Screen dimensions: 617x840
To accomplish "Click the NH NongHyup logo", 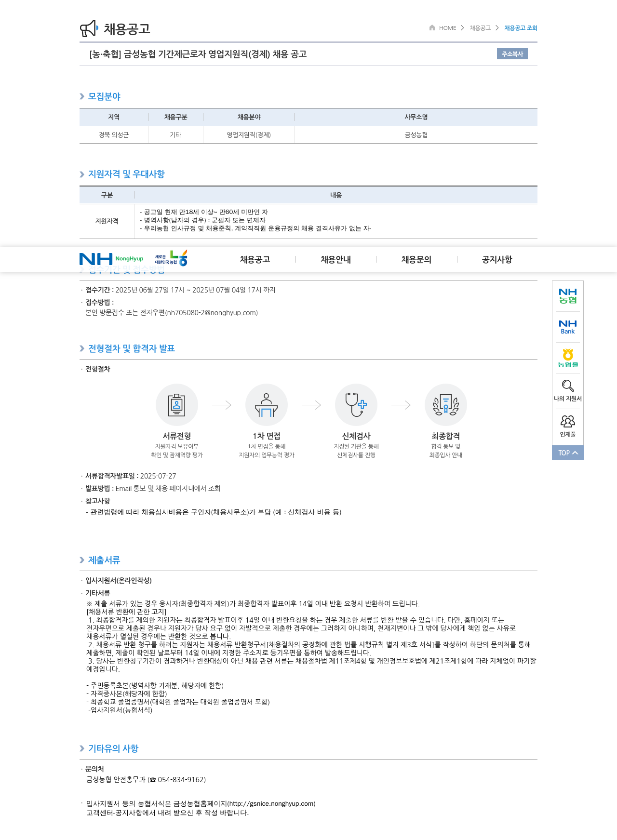I will click(111, 259).
